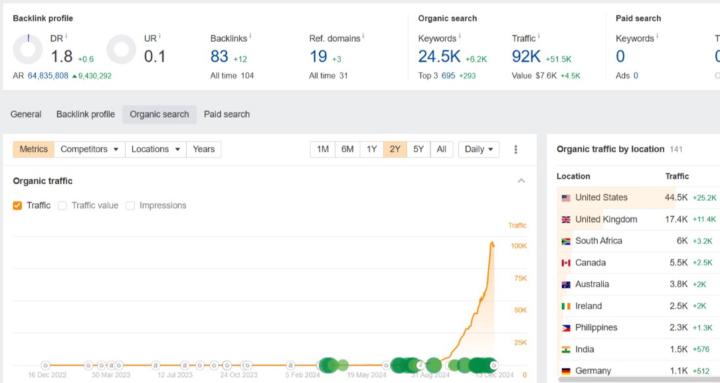Open the Locations dropdown
This screenshot has height=383, width=720.
point(156,149)
